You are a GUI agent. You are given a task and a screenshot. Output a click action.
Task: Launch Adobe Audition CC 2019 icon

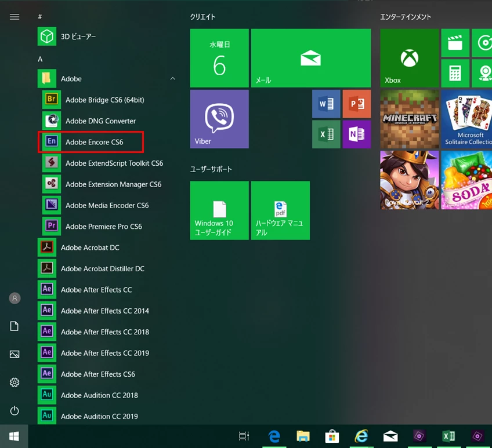pyautogui.click(x=47, y=416)
